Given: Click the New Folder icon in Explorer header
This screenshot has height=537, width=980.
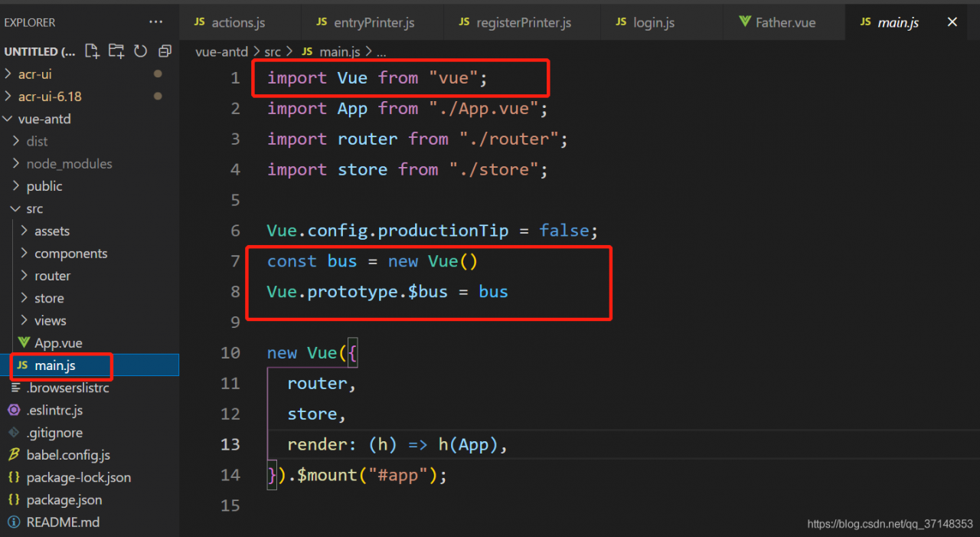Looking at the screenshot, I should point(116,51).
